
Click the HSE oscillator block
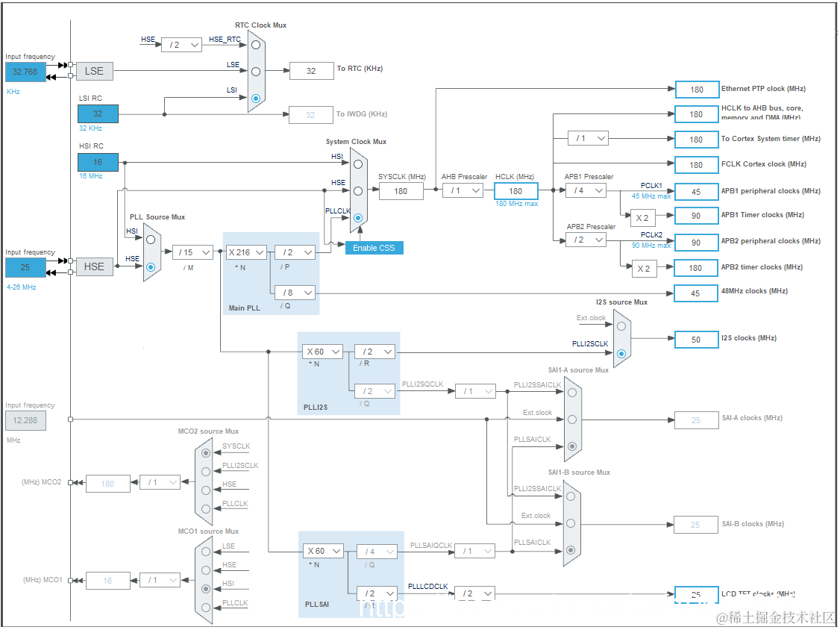point(94,266)
